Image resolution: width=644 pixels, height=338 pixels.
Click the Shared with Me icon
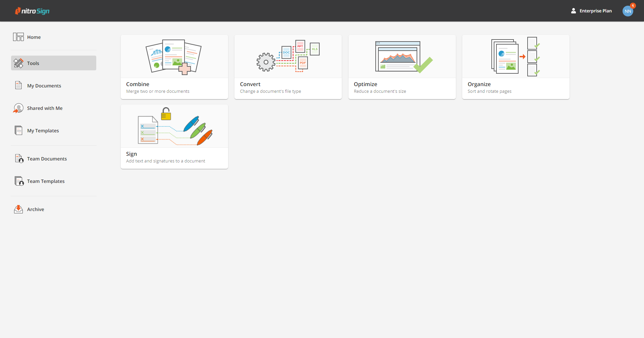(x=18, y=108)
